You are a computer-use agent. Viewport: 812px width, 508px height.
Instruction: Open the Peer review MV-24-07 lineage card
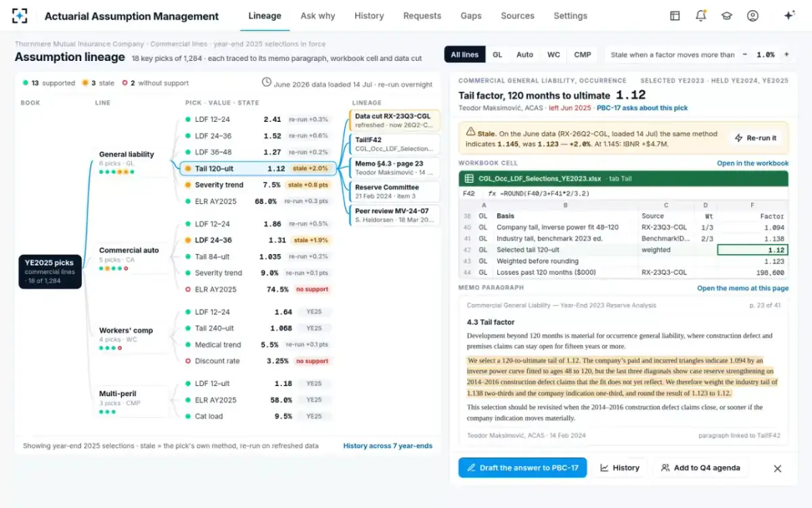point(394,215)
